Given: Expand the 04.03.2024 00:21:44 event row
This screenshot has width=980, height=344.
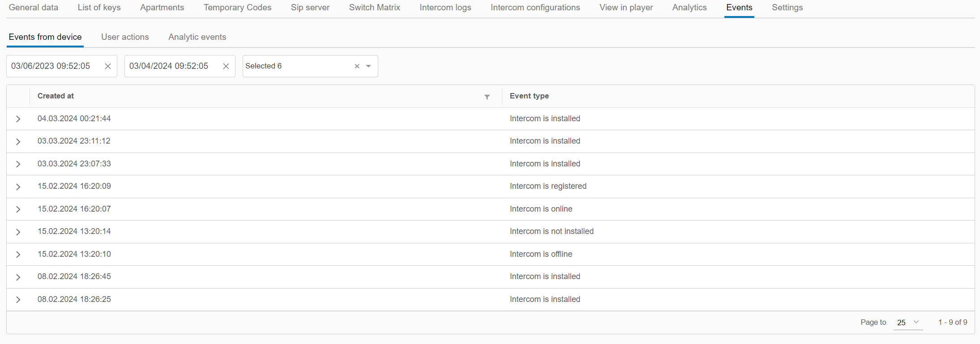Looking at the screenshot, I should 18,119.
